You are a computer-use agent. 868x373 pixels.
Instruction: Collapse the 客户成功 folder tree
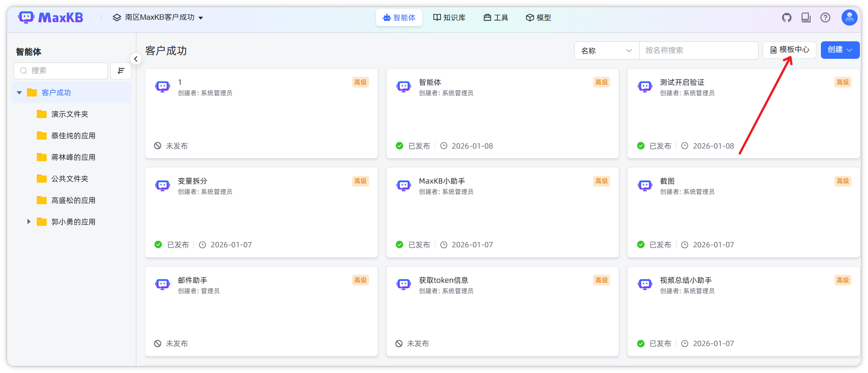19,93
